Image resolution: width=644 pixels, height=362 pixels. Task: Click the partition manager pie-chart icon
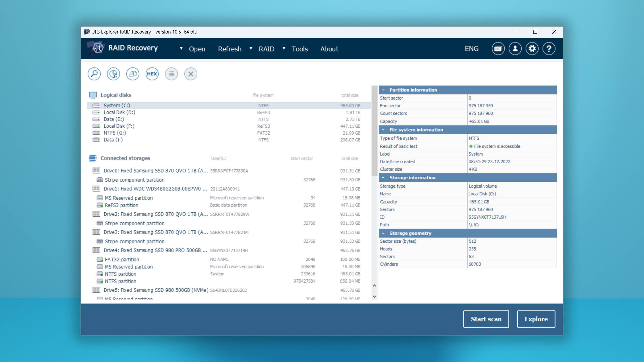tap(114, 74)
